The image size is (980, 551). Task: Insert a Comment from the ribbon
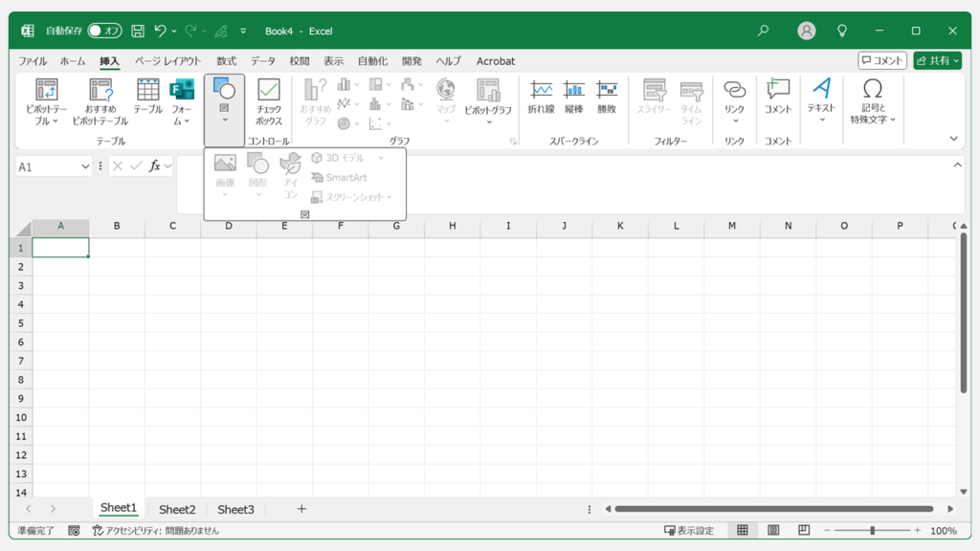point(778,97)
